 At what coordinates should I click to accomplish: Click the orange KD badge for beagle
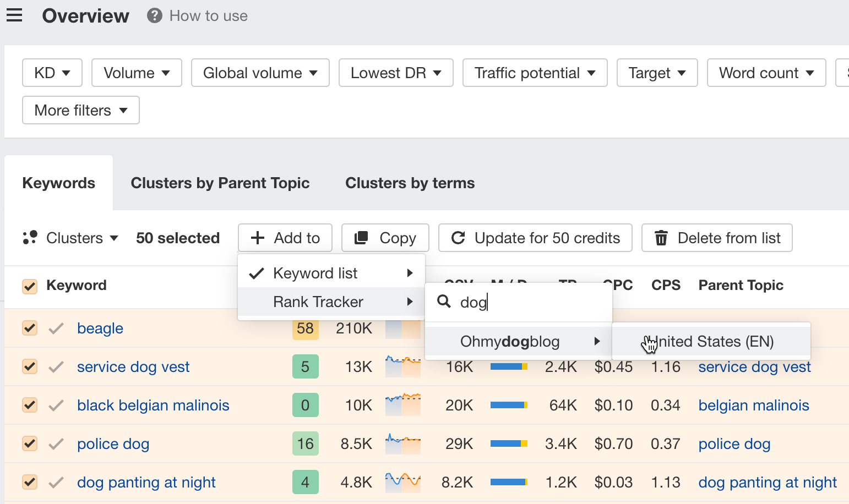tap(306, 328)
